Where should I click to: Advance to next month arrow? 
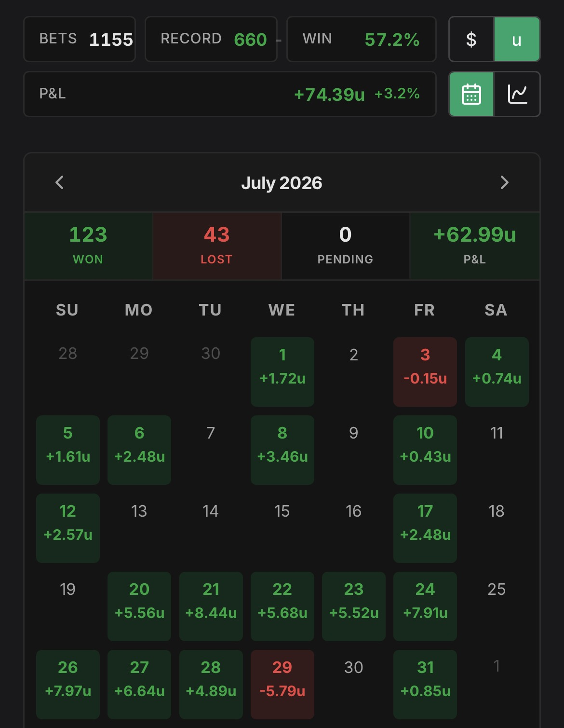[504, 183]
